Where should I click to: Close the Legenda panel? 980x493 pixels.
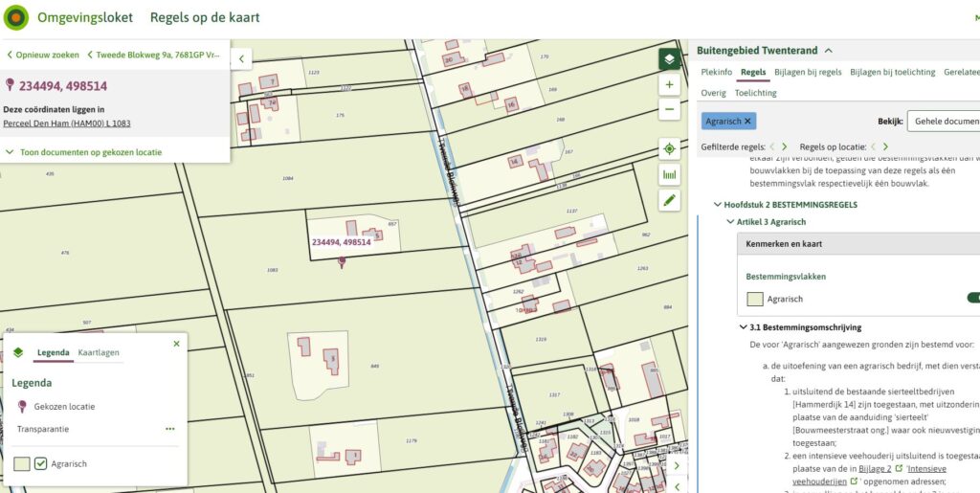tap(176, 344)
